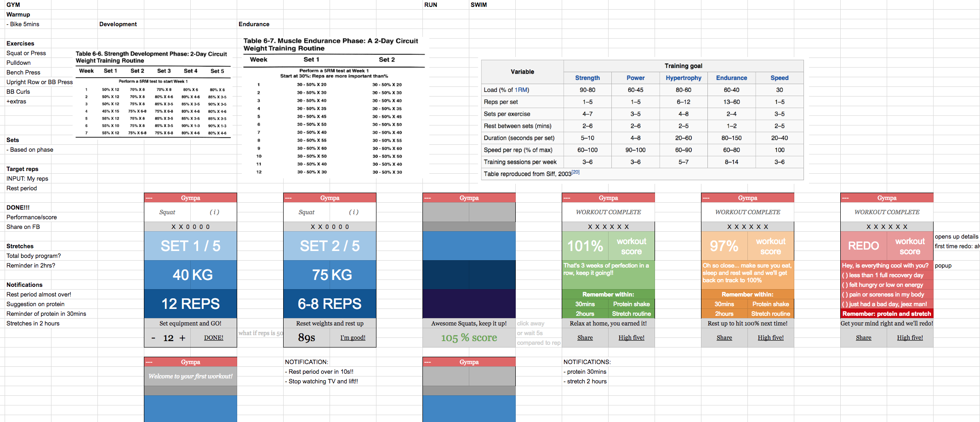Image resolution: width=980 pixels, height=422 pixels.
Task: Open the Endurance link in Training goal table
Action: 731,78
